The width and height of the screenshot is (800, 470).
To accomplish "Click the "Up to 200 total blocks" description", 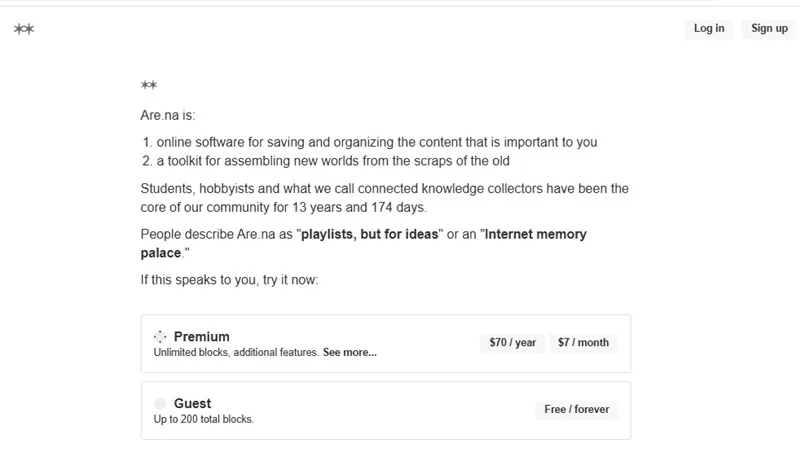I will (x=204, y=419).
